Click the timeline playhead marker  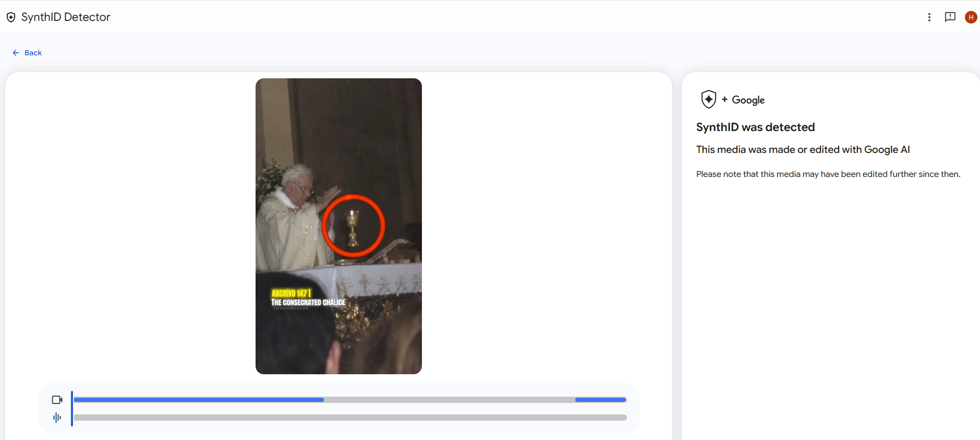point(72,409)
